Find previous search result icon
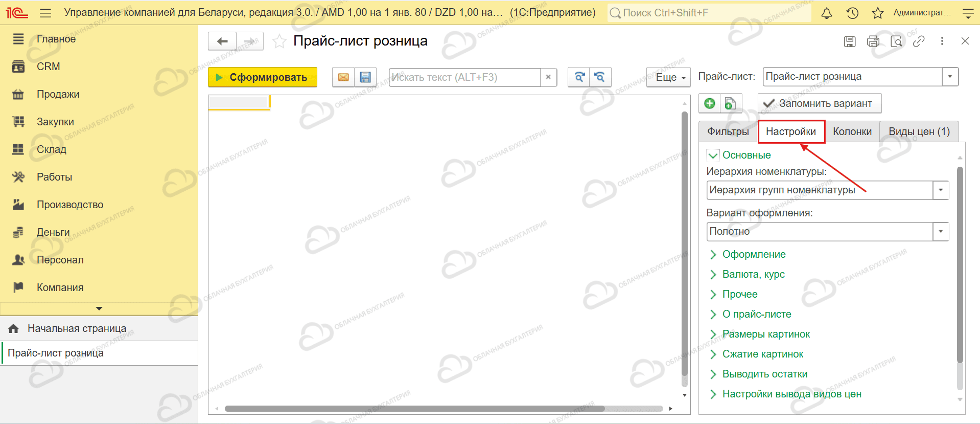The height and width of the screenshot is (424, 980). [600, 77]
